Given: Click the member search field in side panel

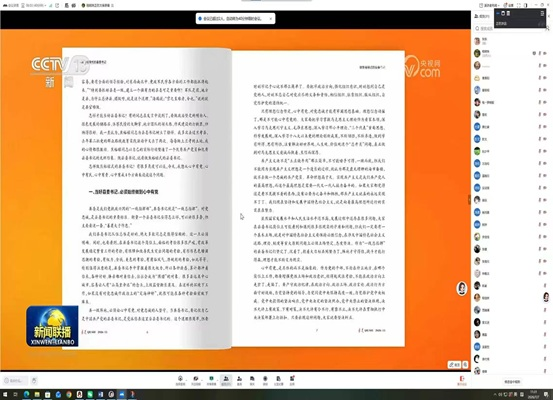Looking at the screenshot, I should (509, 29).
